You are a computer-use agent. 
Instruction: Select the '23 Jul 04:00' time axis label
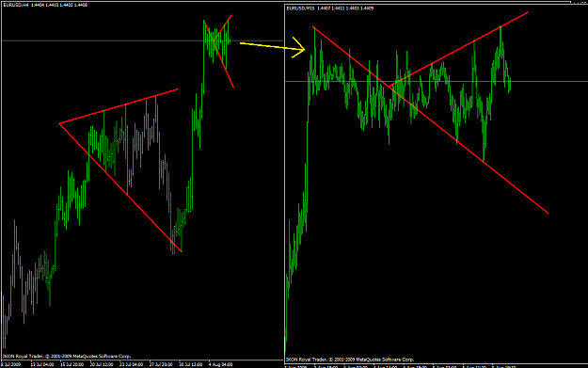pyautogui.click(x=132, y=364)
